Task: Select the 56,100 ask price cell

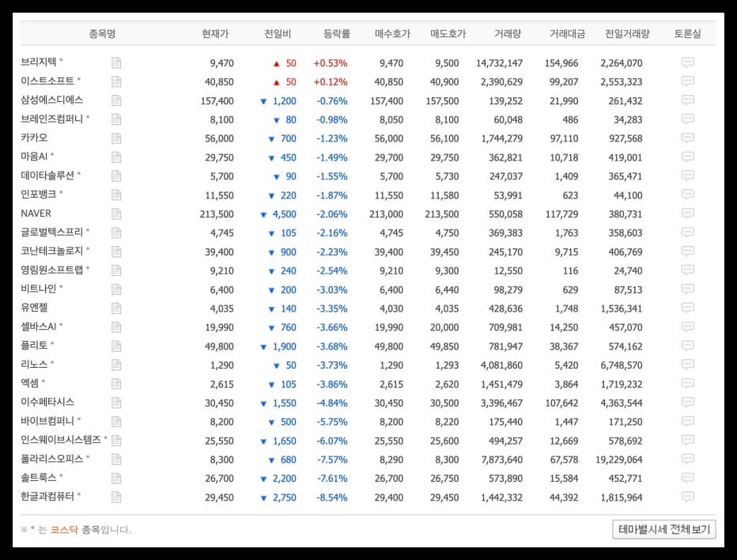Action: pyautogui.click(x=444, y=138)
